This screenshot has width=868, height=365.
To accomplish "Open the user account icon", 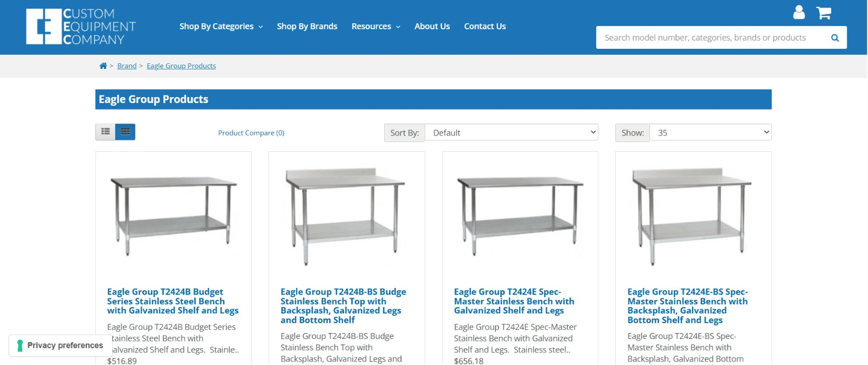I will coord(799,12).
